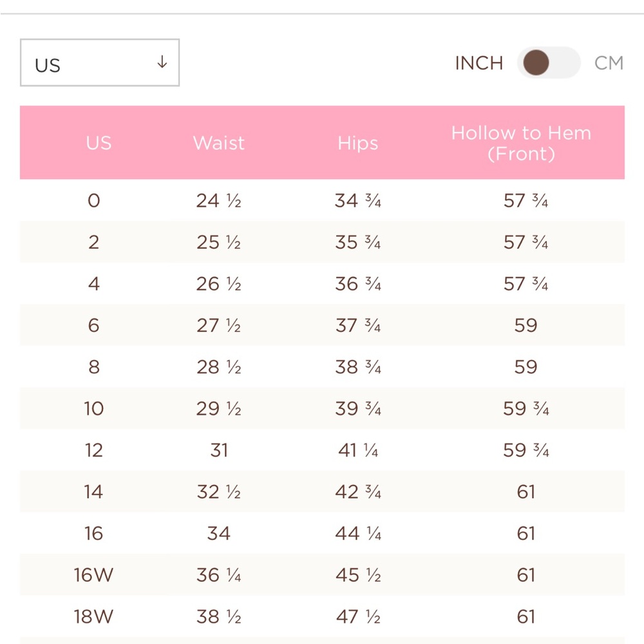This screenshot has width=644, height=644.
Task: Select the size 10 row
Action: pyautogui.click(x=323, y=408)
